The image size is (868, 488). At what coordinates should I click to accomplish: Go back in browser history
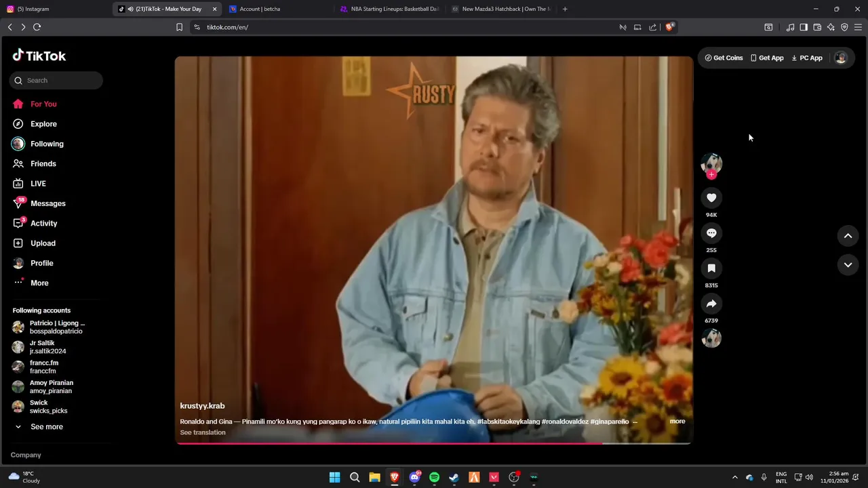[9, 27]
